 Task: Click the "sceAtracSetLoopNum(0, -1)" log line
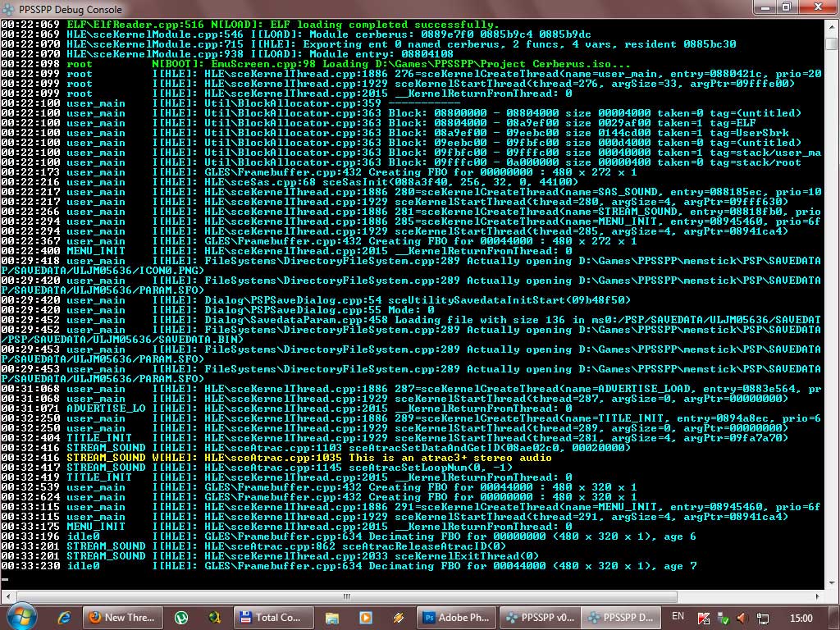coord(257,468)
